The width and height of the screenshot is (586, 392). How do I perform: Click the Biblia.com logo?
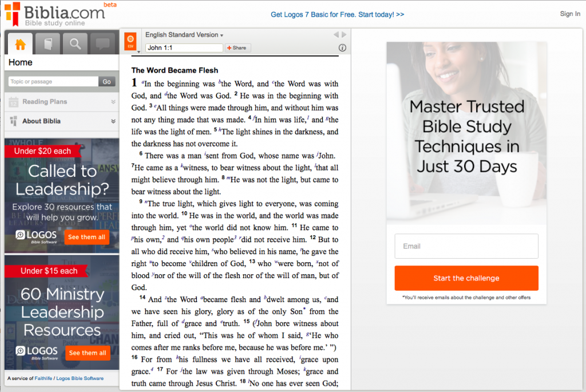(54, 14)
